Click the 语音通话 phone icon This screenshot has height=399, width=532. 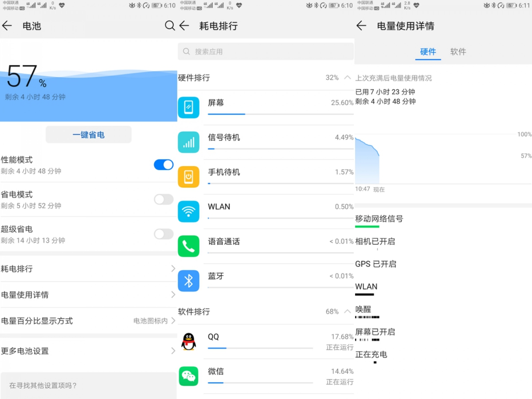click(x=188, y=246)
